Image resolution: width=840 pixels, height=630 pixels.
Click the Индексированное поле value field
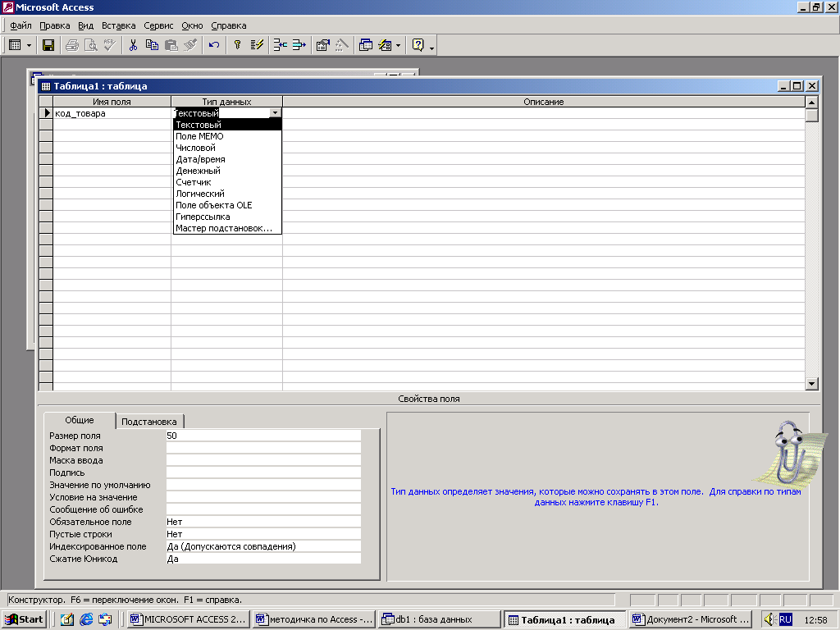(263, 546)
